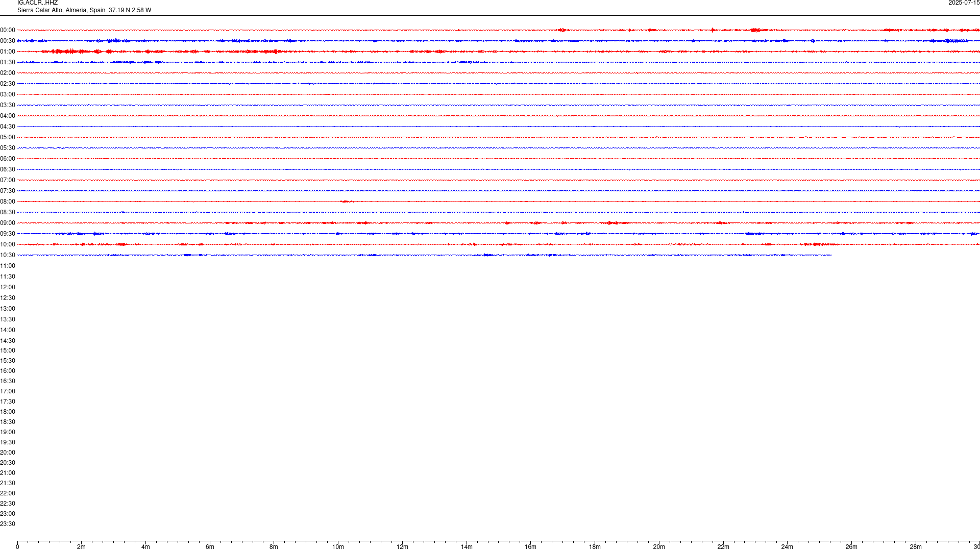Select the 10:30 time row label
Image resolution: width=980 pixels, height=551 pixels.
point(8,255)
